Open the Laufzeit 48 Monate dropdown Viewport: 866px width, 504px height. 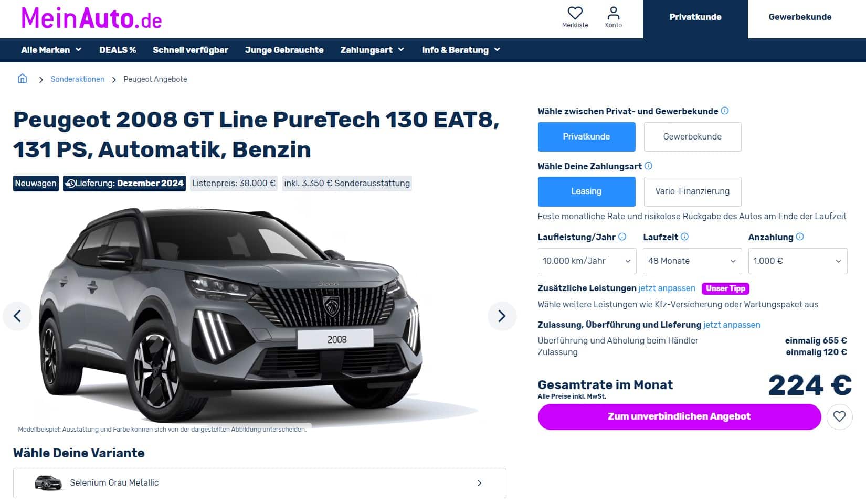tap(692, 261)
